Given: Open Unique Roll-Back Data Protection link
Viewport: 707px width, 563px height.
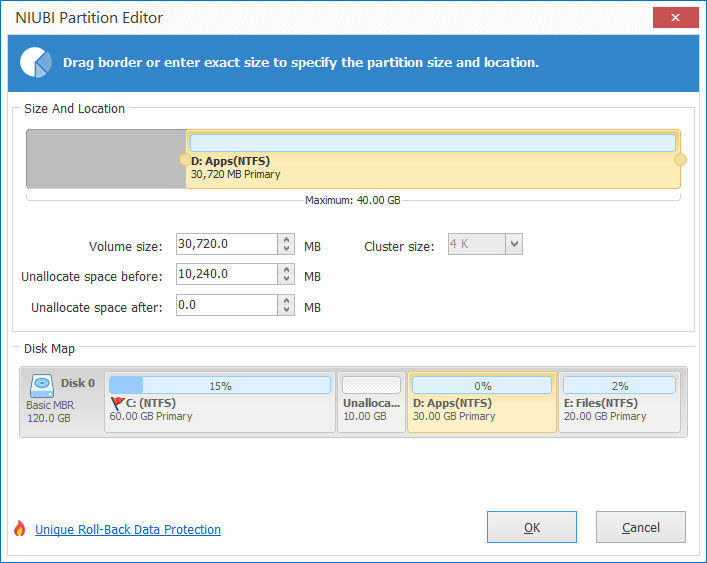Looking at the screenshot, I should [128, 529].
